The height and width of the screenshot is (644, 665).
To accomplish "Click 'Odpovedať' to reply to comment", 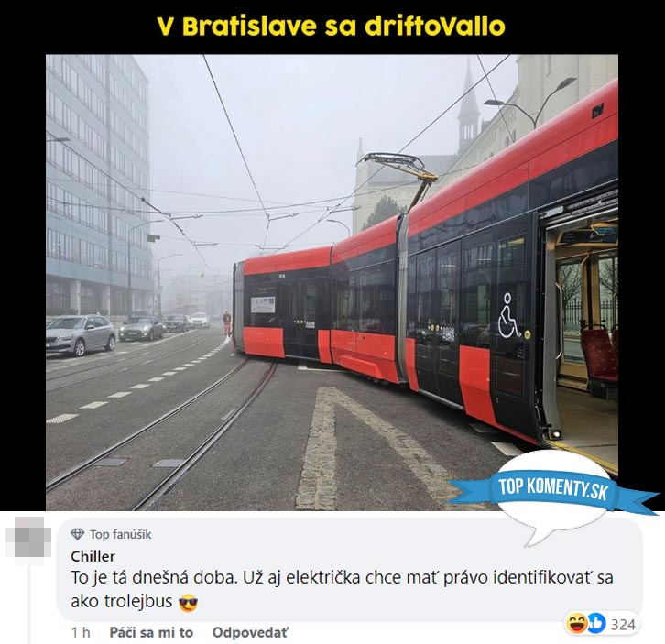I will (250, 632).
